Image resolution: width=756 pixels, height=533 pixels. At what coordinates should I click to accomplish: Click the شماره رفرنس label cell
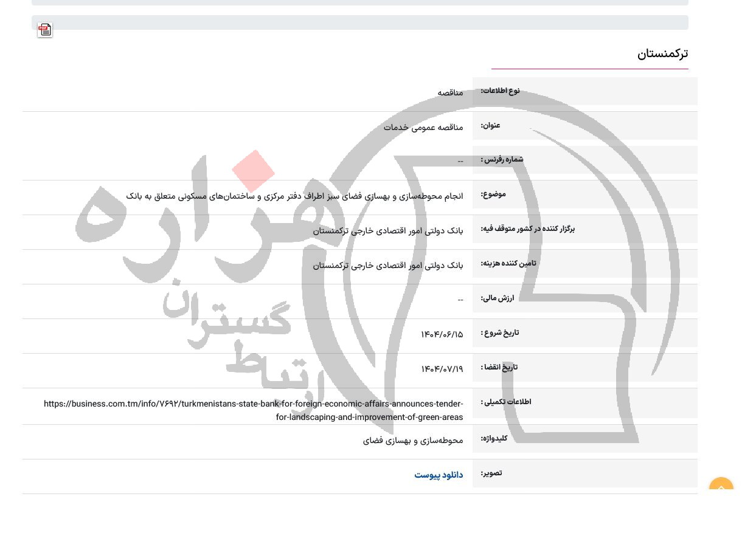[502, 159]
